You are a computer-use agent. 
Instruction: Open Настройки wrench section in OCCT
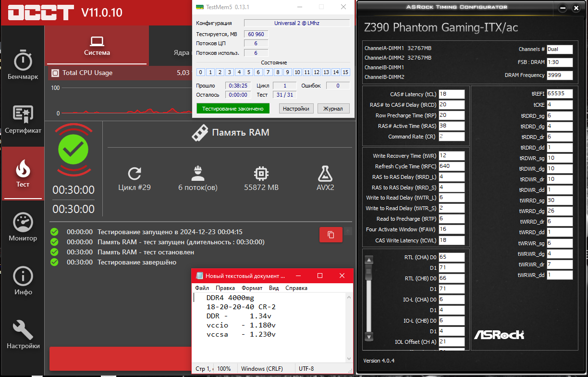(x=23, y=335)
